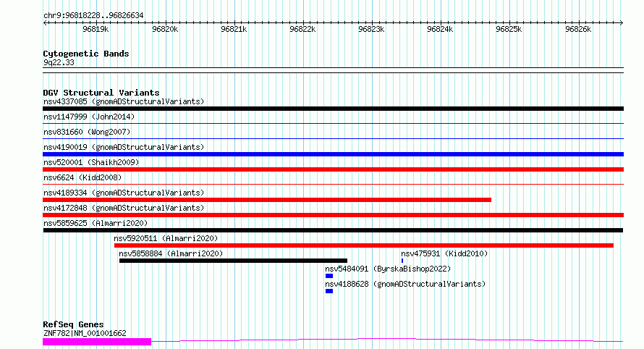The image size is (644, 349).
Task: Click the nsv1147999 thin purple variant line
Action: click(333, 123)
